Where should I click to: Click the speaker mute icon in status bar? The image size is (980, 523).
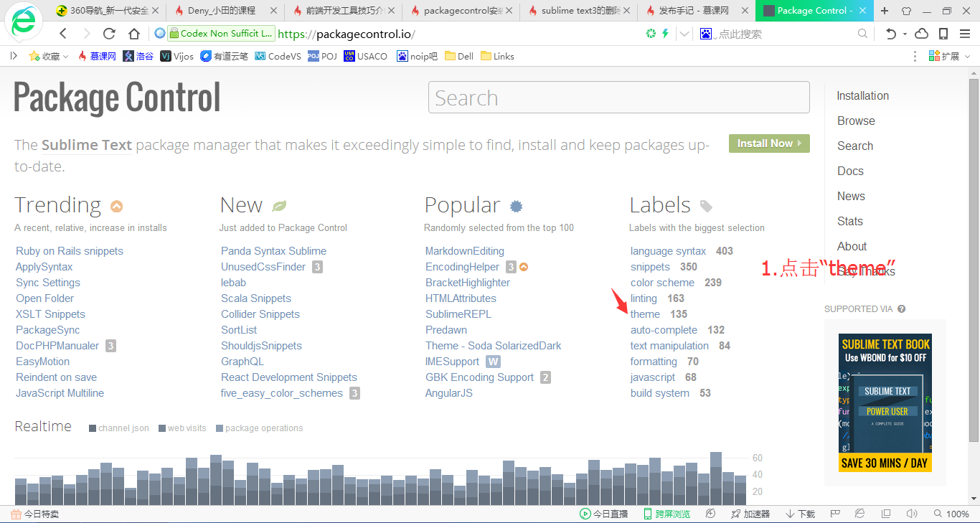pos(911,514)
